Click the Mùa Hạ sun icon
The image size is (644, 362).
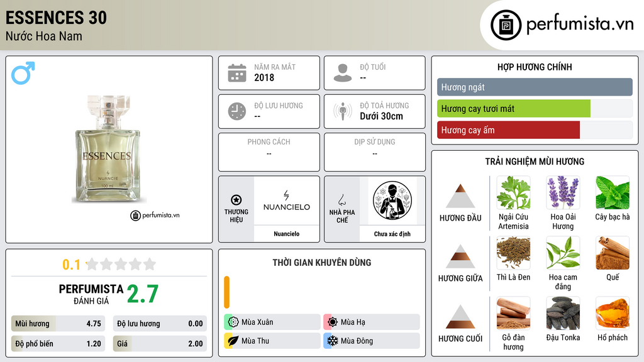tap(333, 322)
